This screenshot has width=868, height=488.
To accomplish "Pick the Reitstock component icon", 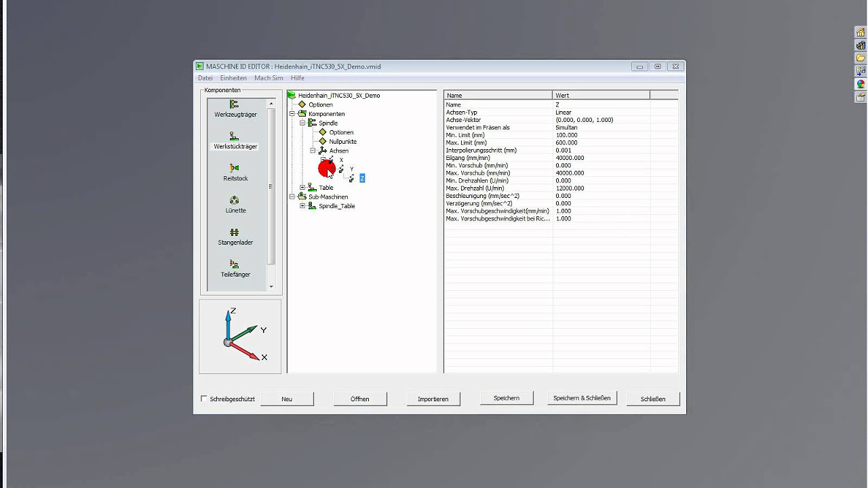I will coord(234,168).
